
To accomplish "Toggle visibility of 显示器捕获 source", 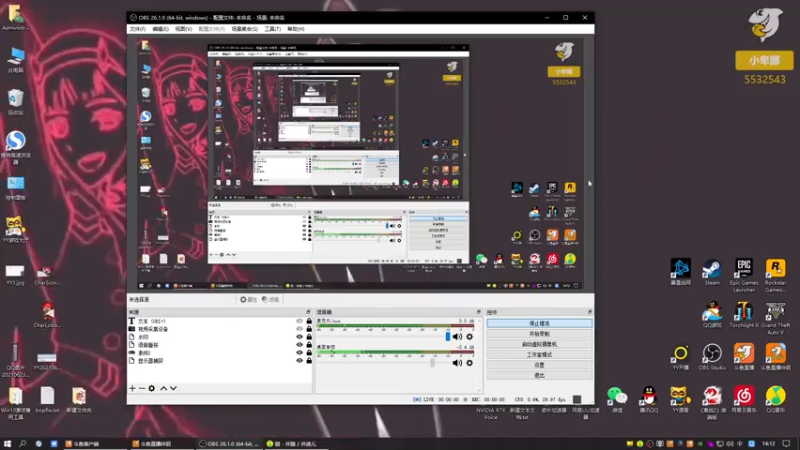I will [x=299, y=361].
